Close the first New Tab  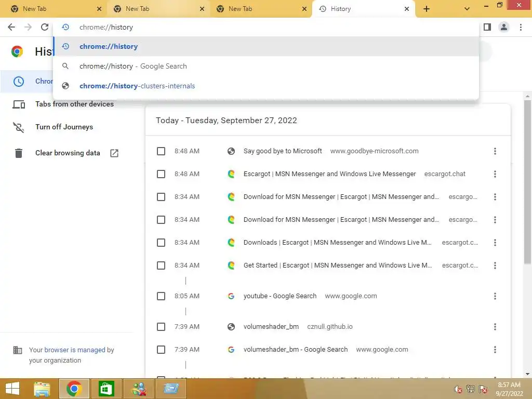tap(99, 9)
